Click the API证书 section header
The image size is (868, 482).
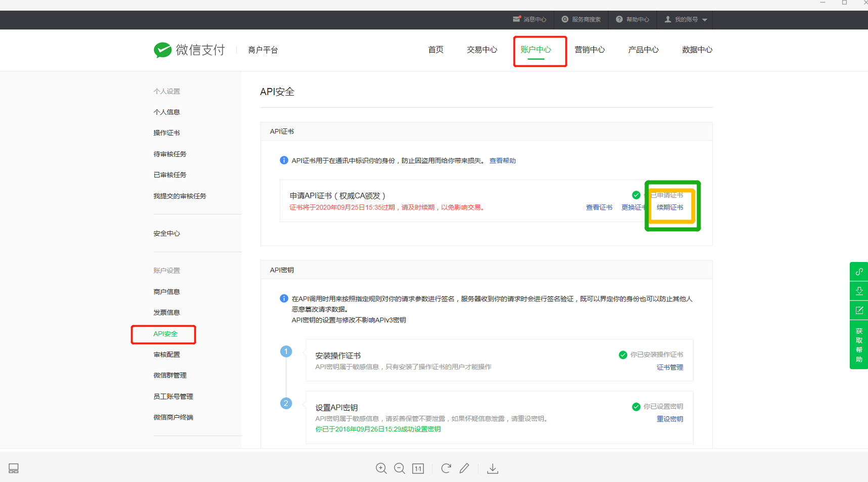(x=282, y=132)
